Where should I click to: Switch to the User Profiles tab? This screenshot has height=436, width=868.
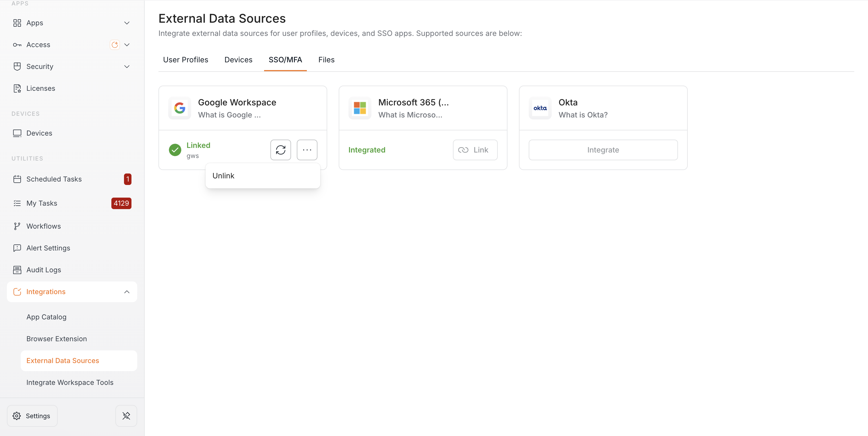[186, 60]
